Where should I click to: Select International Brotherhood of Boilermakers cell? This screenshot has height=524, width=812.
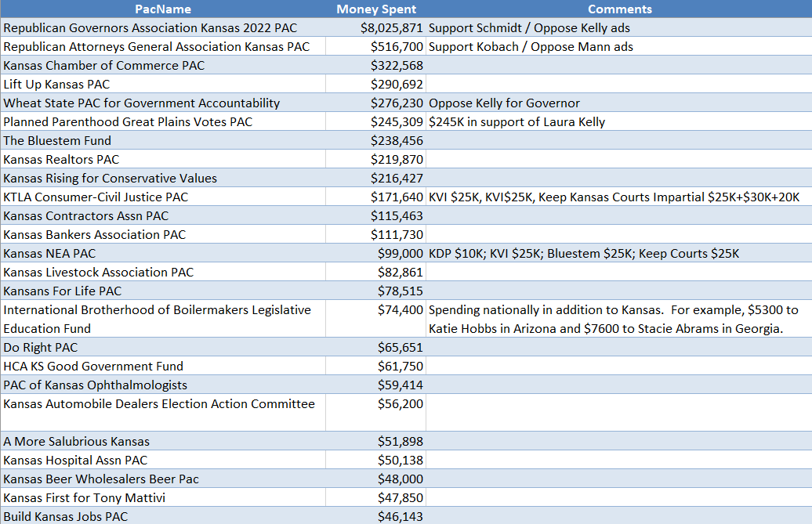(162, 319)
